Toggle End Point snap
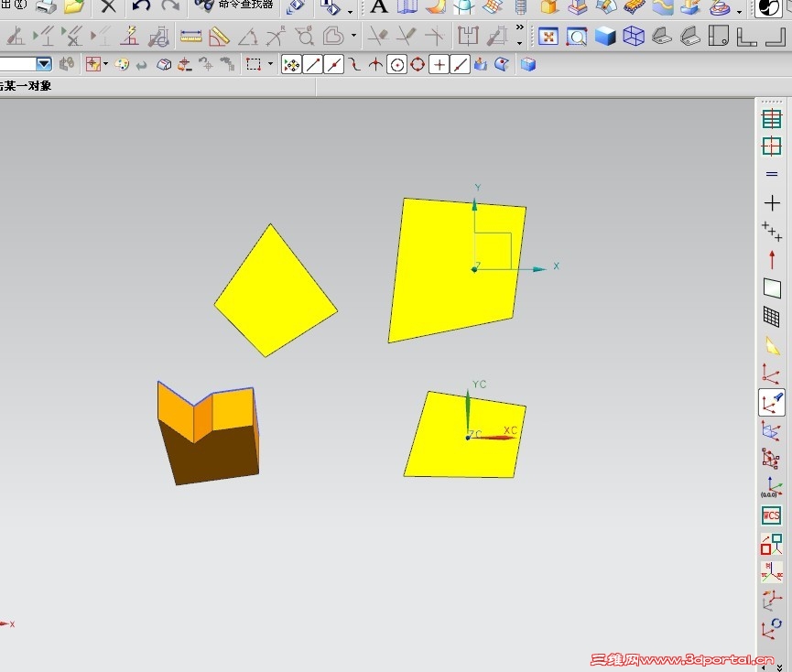The image size is (792, 672). (x=313, y=65)
